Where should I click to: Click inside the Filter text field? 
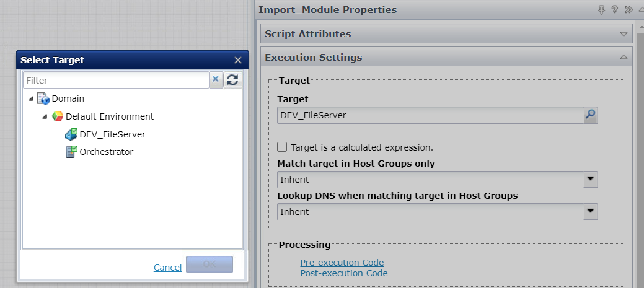click(117, 80)
